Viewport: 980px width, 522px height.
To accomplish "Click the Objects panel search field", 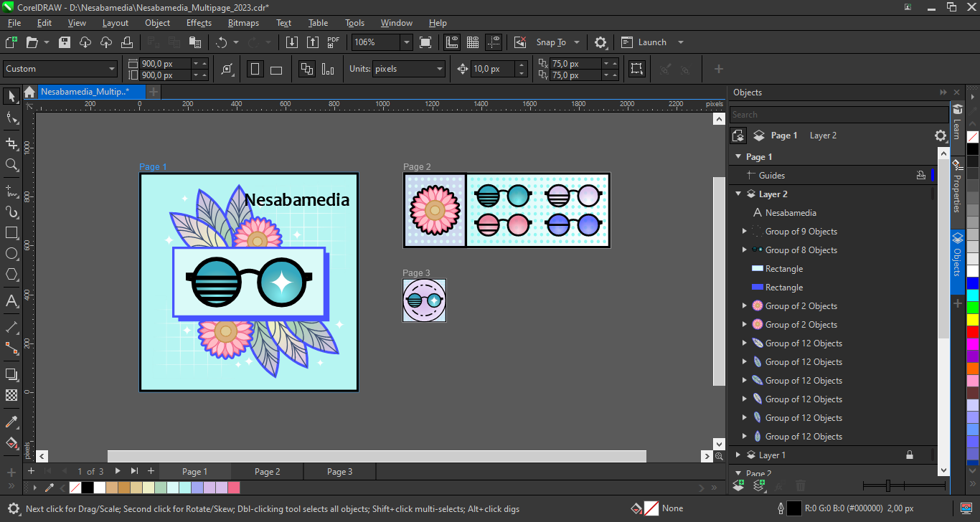I will (x=838, y=115).
